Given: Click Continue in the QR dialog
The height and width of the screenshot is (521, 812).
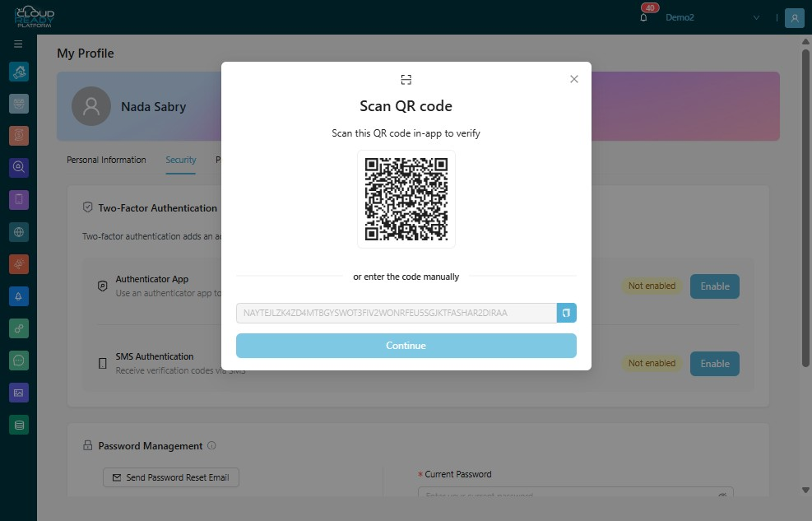Looking at the screenshot, I should pos(406,346).
